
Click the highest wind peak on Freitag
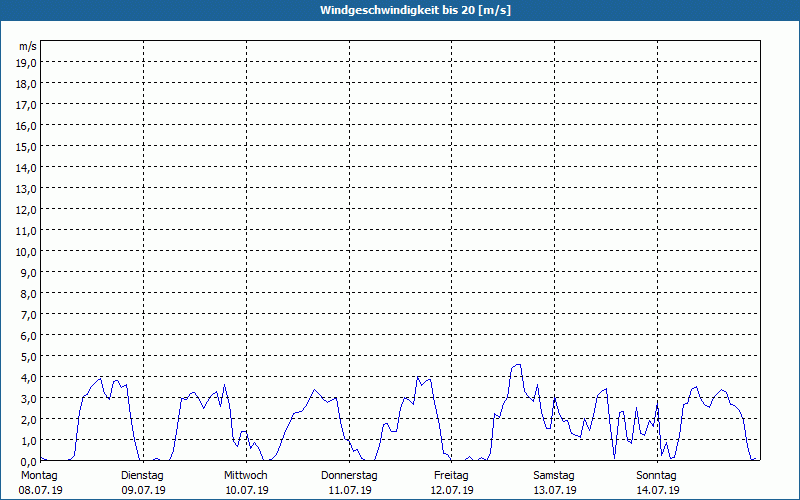pyautogui.click(x=517, y=364)
